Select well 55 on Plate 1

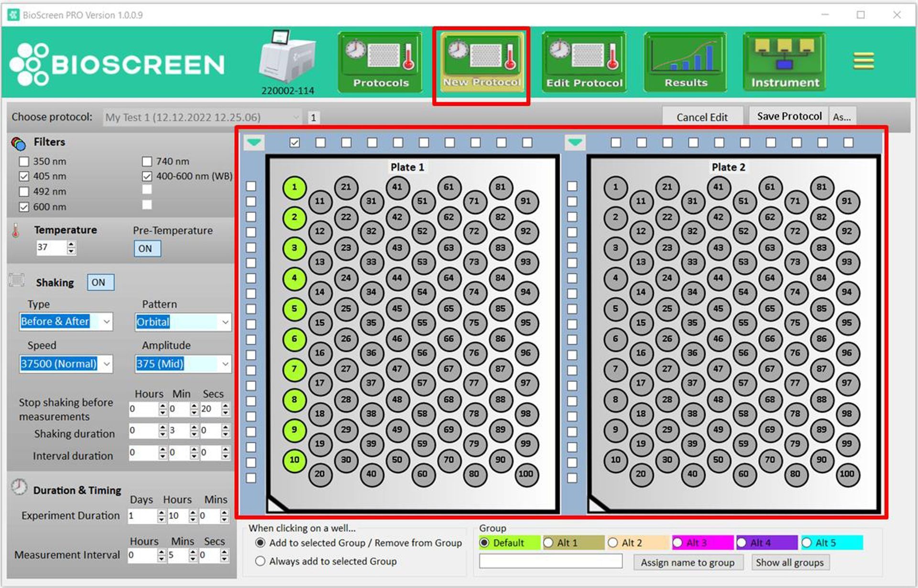[422, 323]
